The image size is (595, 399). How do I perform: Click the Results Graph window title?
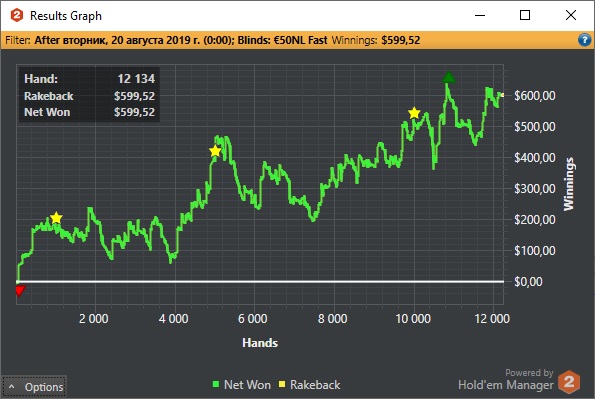(x=66, y=16)
